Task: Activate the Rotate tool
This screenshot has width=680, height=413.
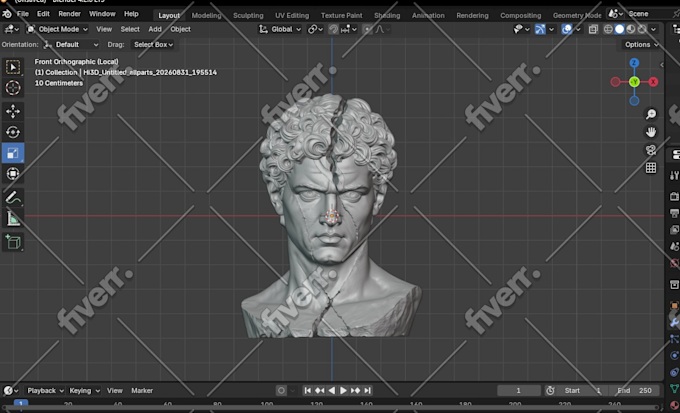Action: point(13,132)
